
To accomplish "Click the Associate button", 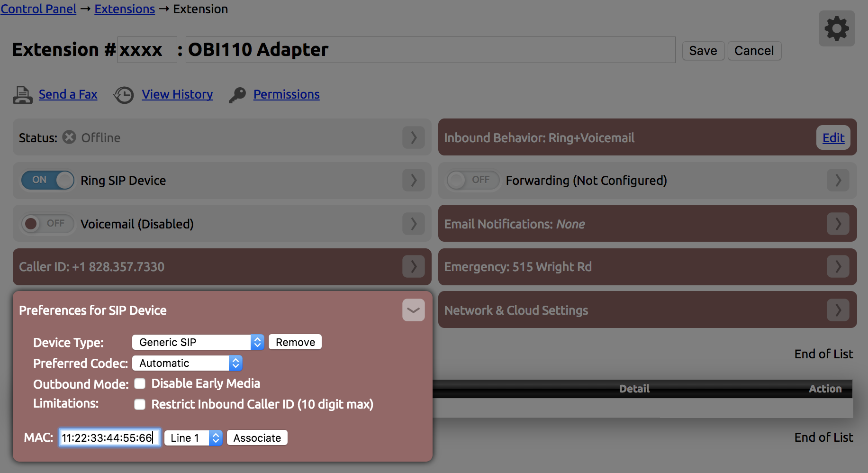I will tap(257, 438).
